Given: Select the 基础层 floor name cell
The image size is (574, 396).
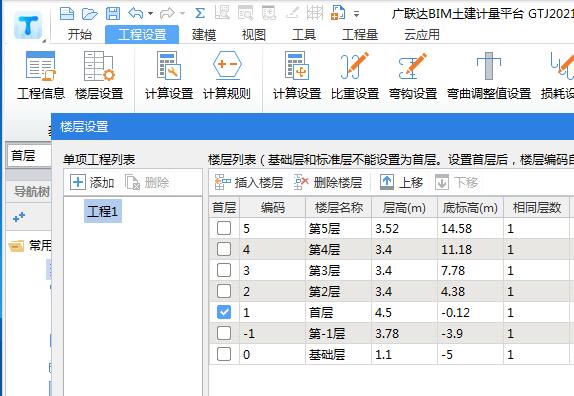Looking at the screenshot, I should click(339, 355).
